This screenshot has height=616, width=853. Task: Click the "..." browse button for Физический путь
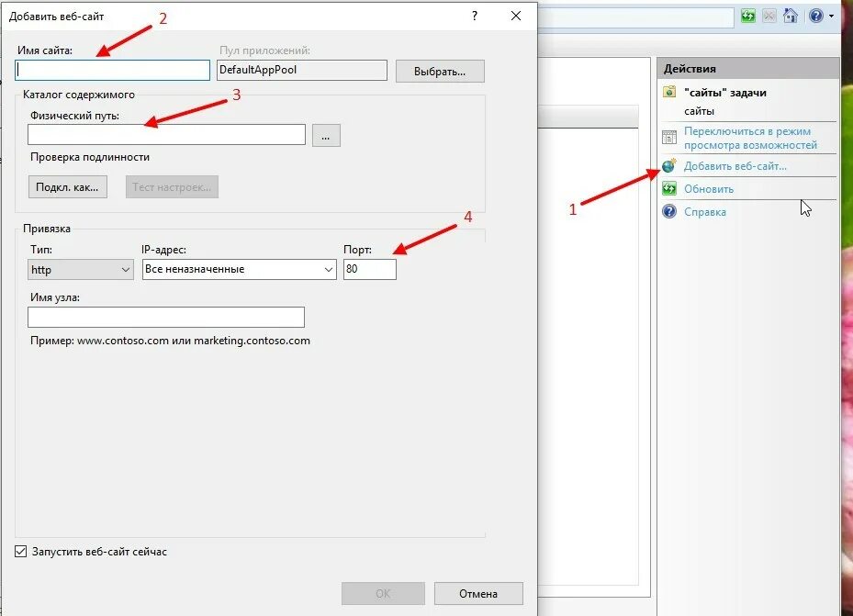pos(326,134)
